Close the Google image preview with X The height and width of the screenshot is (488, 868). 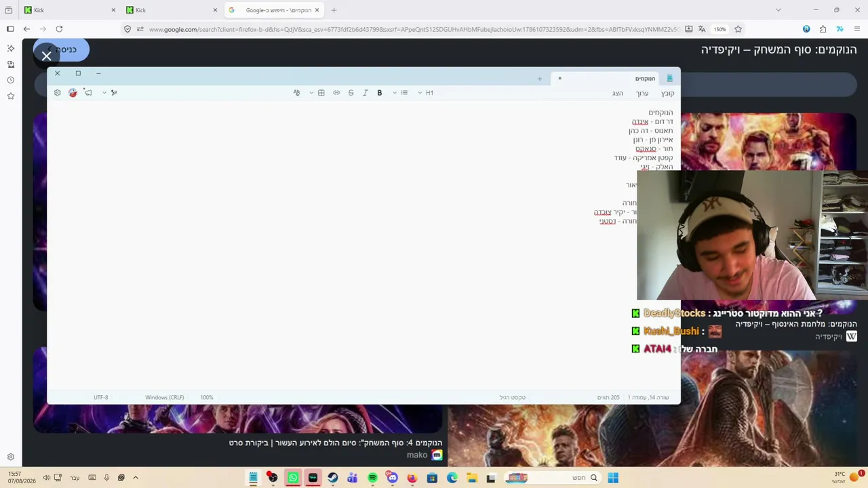(46, 56)
